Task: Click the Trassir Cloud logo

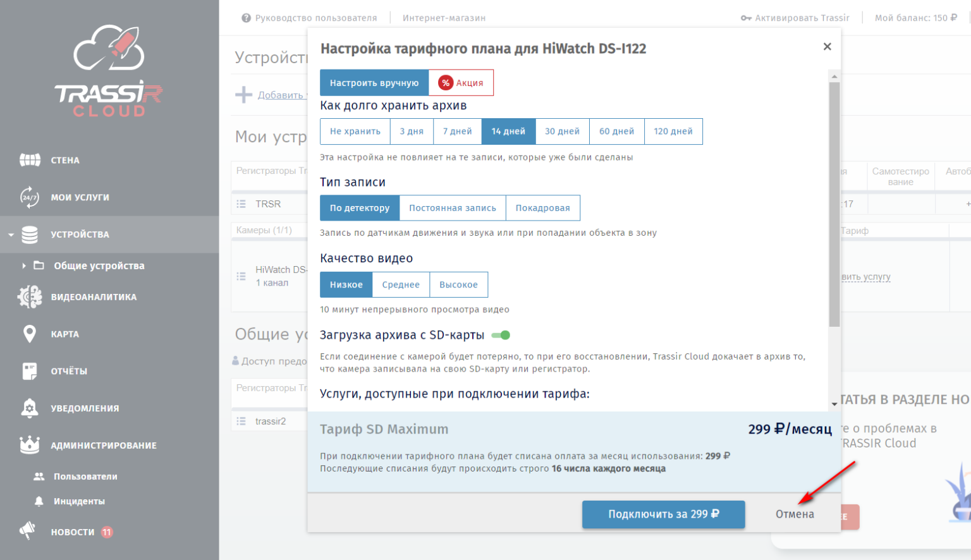Action: [109, 71]
